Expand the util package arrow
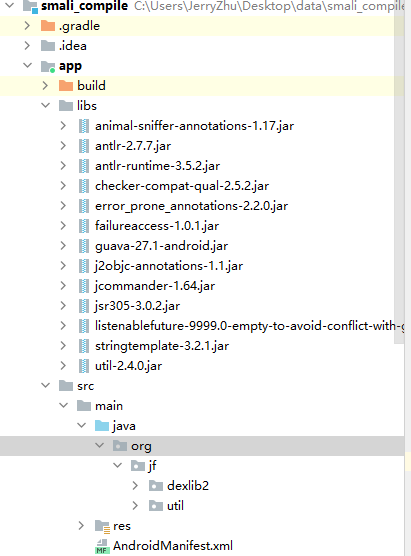 click(135, 506)
